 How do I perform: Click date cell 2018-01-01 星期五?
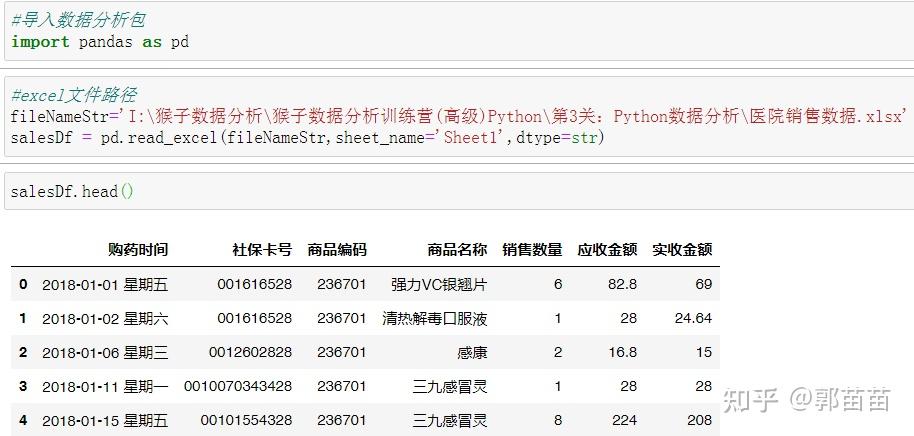[x=105, y=284]
